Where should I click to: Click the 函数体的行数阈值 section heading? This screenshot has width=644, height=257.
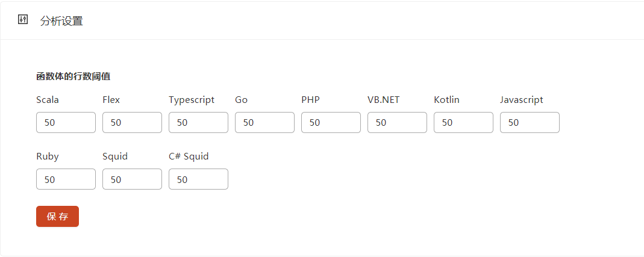[73, 76]
